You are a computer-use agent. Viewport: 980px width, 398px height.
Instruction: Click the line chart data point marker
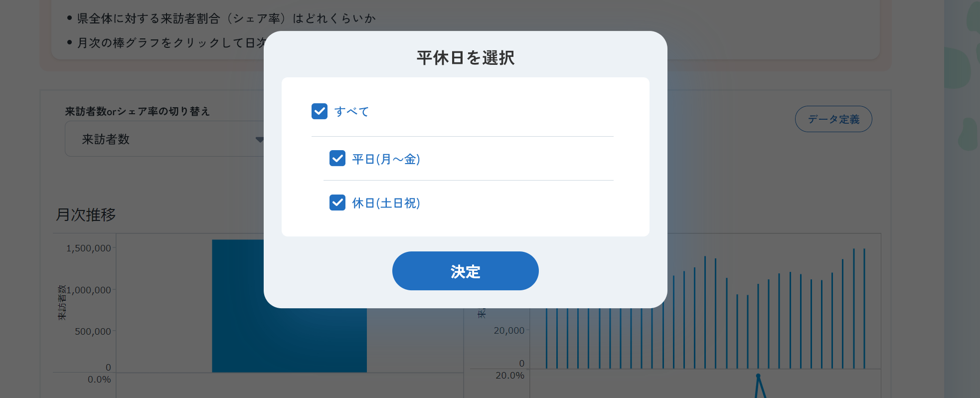pos(758,376)
